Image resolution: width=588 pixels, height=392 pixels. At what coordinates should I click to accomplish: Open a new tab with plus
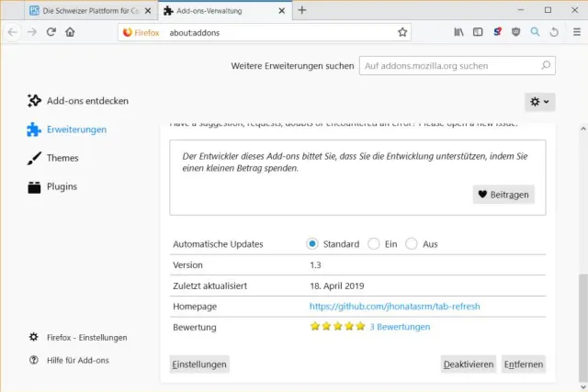point(302,10)
